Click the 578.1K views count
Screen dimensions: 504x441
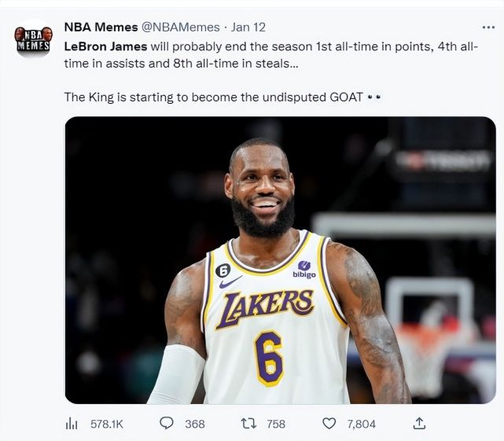click(x=106, y=424)
